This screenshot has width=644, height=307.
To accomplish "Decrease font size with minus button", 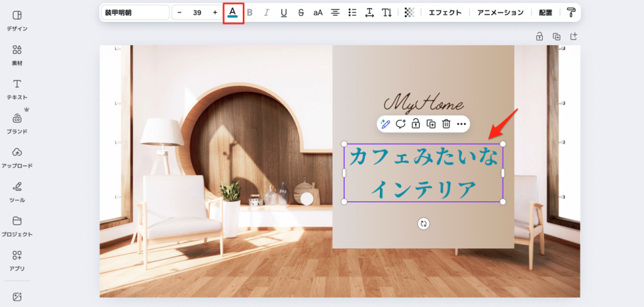I will tap(179, 13).
